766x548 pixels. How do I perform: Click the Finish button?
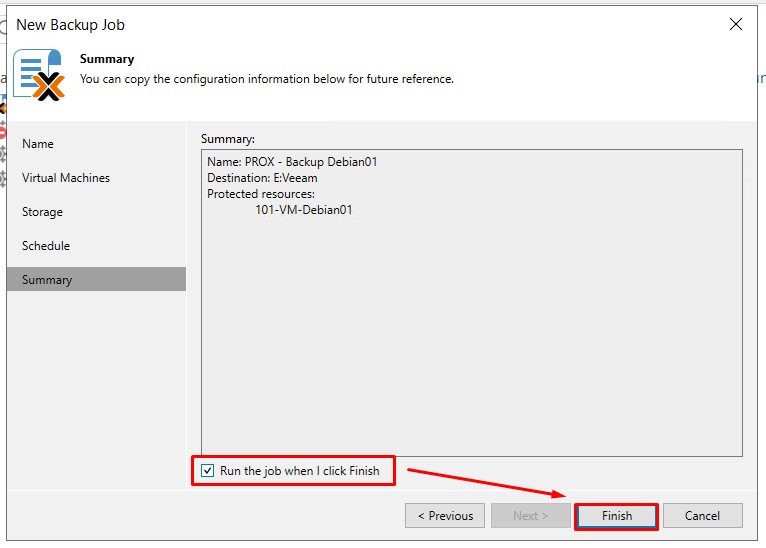616,516
